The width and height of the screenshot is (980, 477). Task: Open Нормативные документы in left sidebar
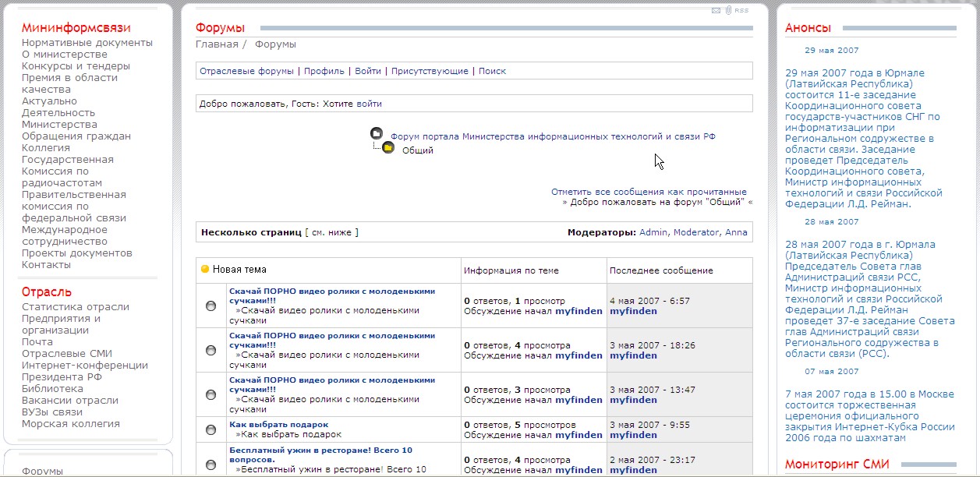[87, 43]
